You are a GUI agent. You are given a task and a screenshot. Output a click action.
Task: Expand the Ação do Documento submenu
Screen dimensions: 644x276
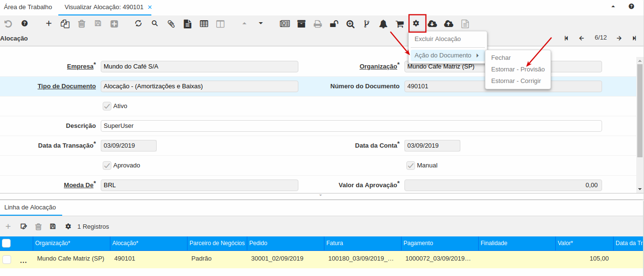446,55
